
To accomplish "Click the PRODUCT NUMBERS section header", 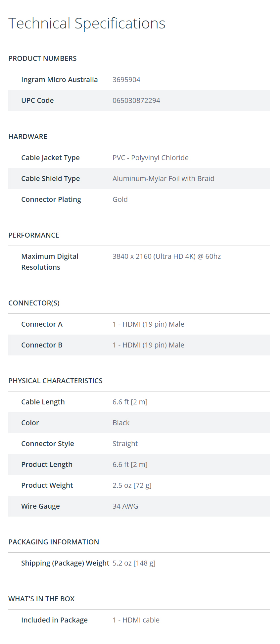I will [42, 59].
